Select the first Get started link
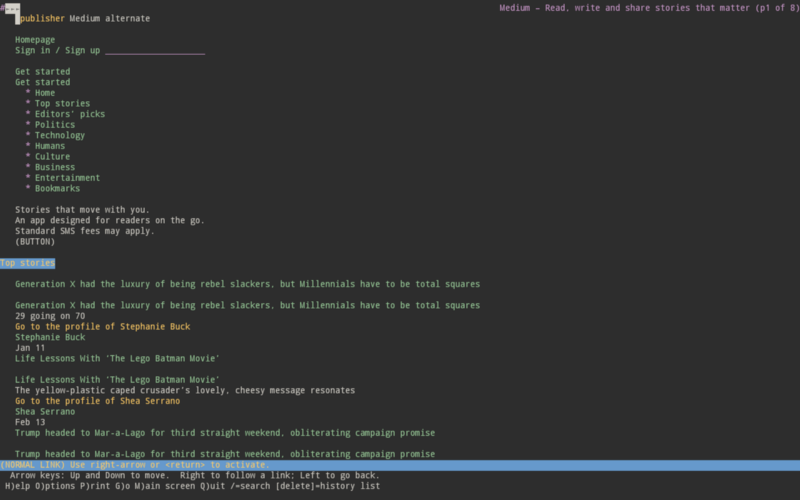This screenshot has height=500, width=800. (x=42, y=71)
